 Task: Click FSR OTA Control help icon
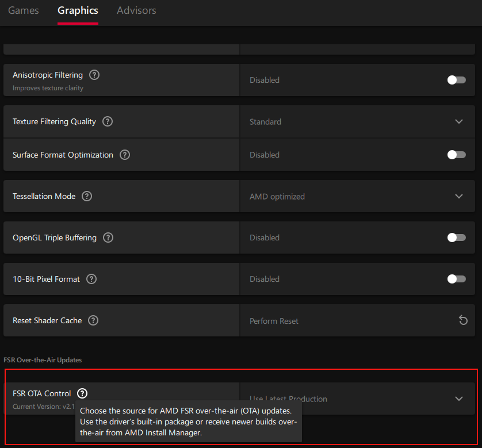82,393
